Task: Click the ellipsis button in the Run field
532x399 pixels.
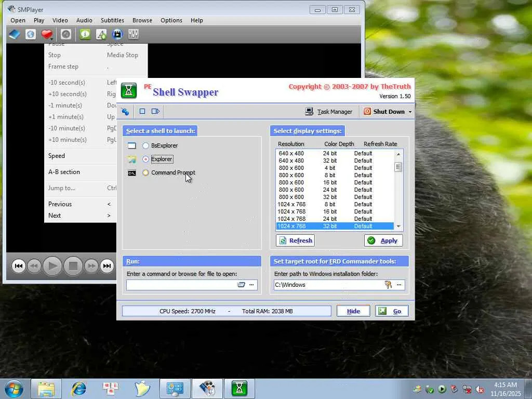Action: click(x=251, y=285)
